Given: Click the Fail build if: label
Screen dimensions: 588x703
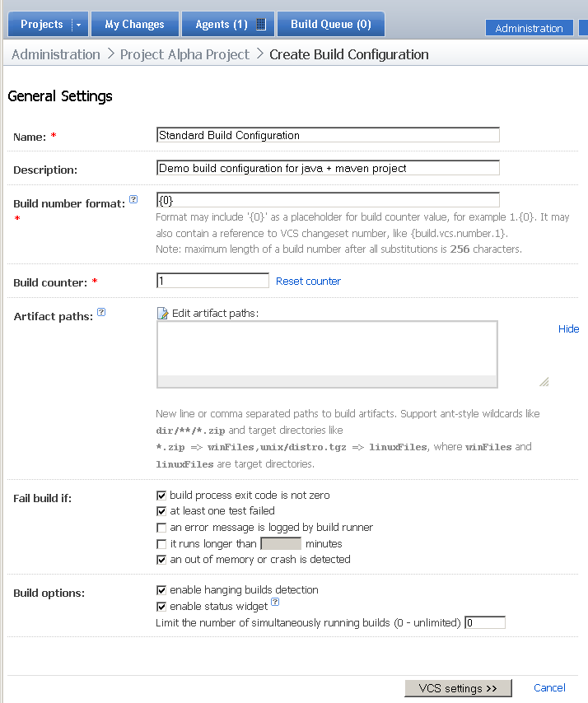Looking at the screenshot, I should [x=42, y=498].
